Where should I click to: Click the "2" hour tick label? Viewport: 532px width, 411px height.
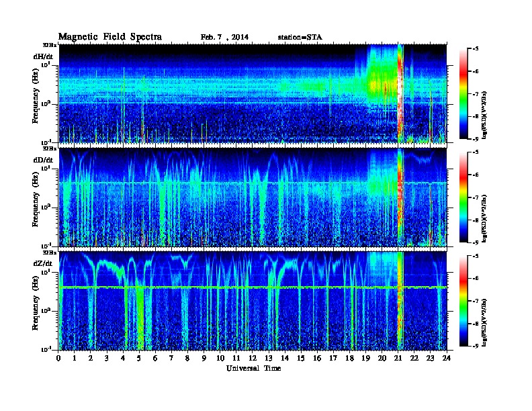coord(91,359)
